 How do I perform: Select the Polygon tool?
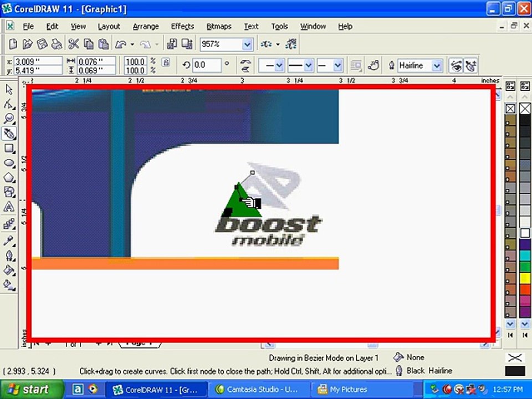click(9, 177)
